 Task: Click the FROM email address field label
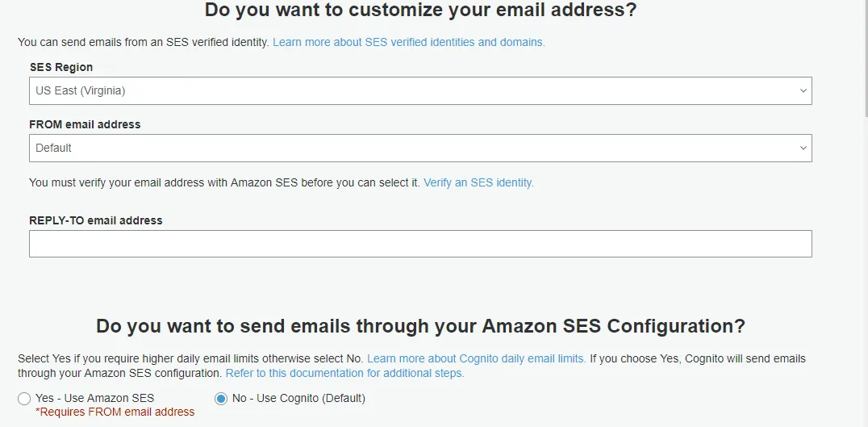[x=85, y=124]
